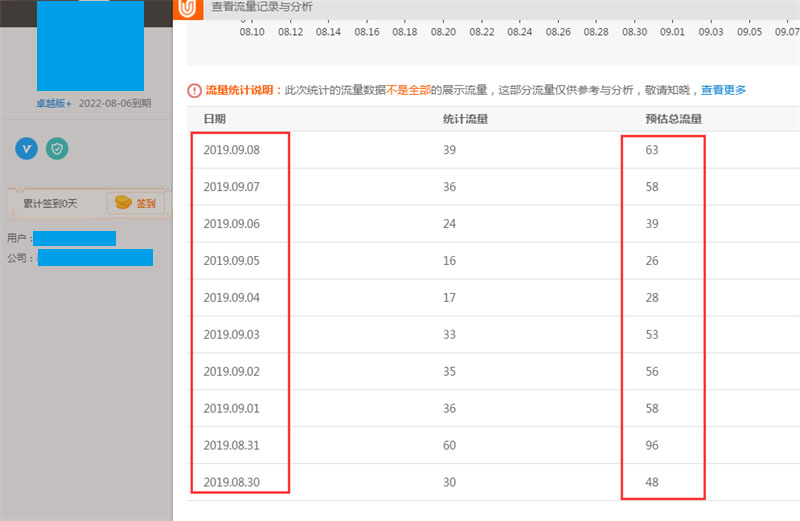The height and width of the screenshot is (521, 800).
Task: Click the red exclamation warning icon
Action: [194, 91]
